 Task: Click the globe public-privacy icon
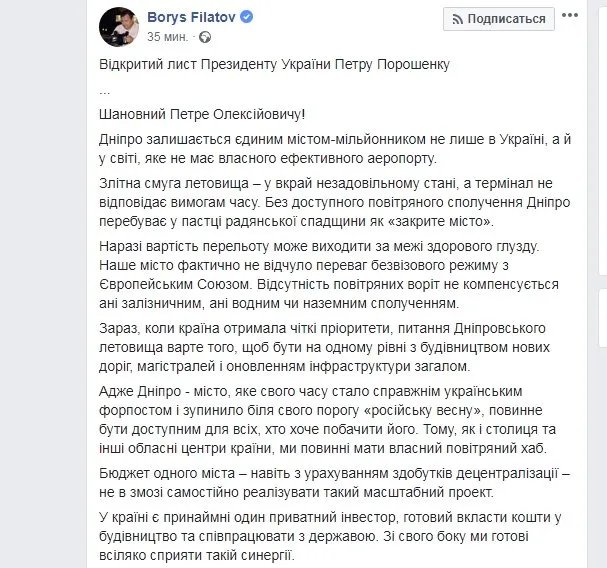tap(205, 37)
